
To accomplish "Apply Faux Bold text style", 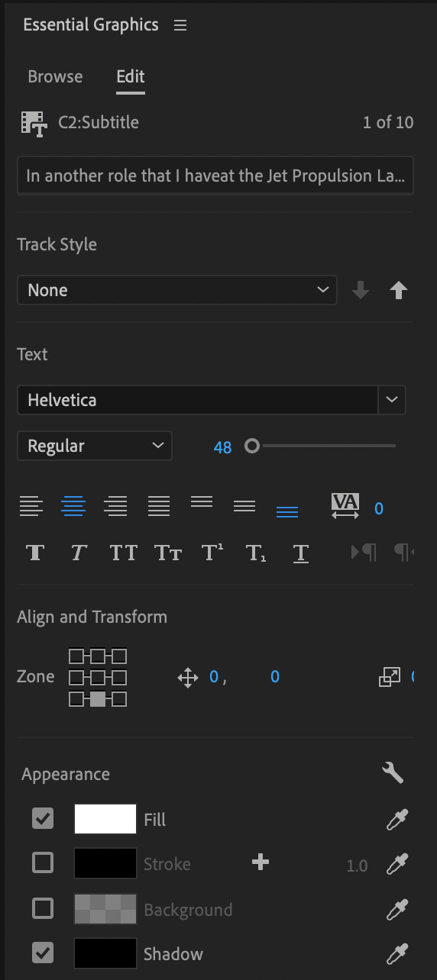I will [x=34, y=553].
